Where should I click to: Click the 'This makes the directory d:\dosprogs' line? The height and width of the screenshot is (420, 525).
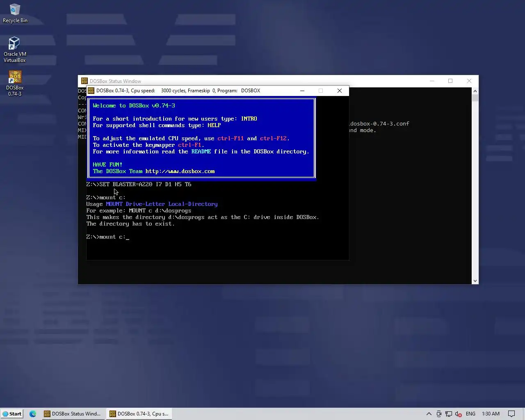coord(203,217)
